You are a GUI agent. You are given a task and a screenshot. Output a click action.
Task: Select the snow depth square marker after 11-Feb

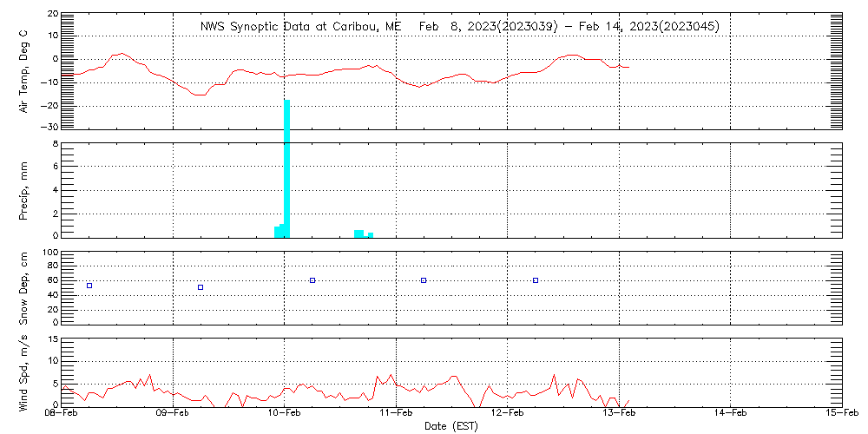pyautogui.click(x=424, y=280)
